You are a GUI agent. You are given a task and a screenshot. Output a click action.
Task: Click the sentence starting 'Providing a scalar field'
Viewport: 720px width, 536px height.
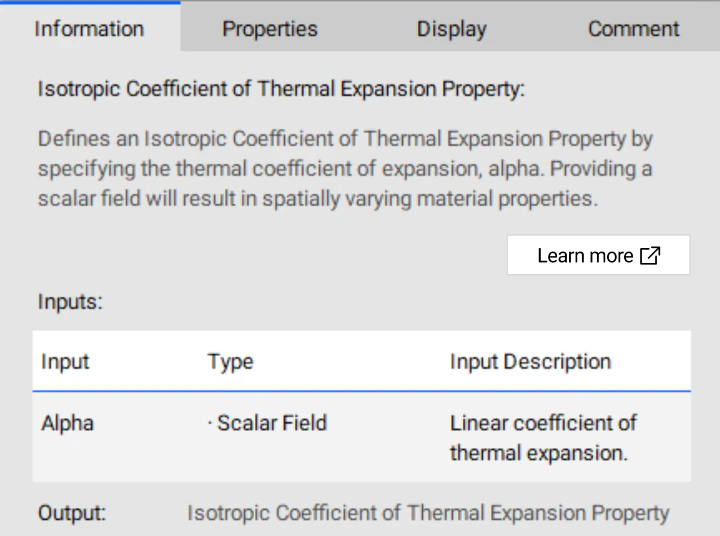tap(317, 198)
